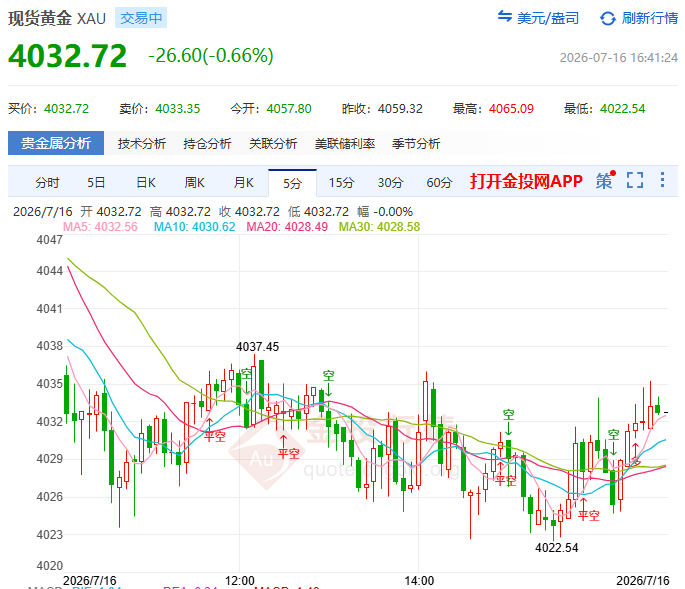Select the 60分 chart period
This screenshot has width=685, height=589.
pyautogui.click(x=439, y=182)
